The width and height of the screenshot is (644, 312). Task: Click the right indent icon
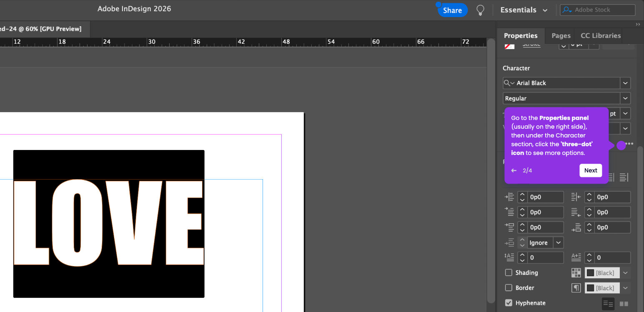coord(576,197)
